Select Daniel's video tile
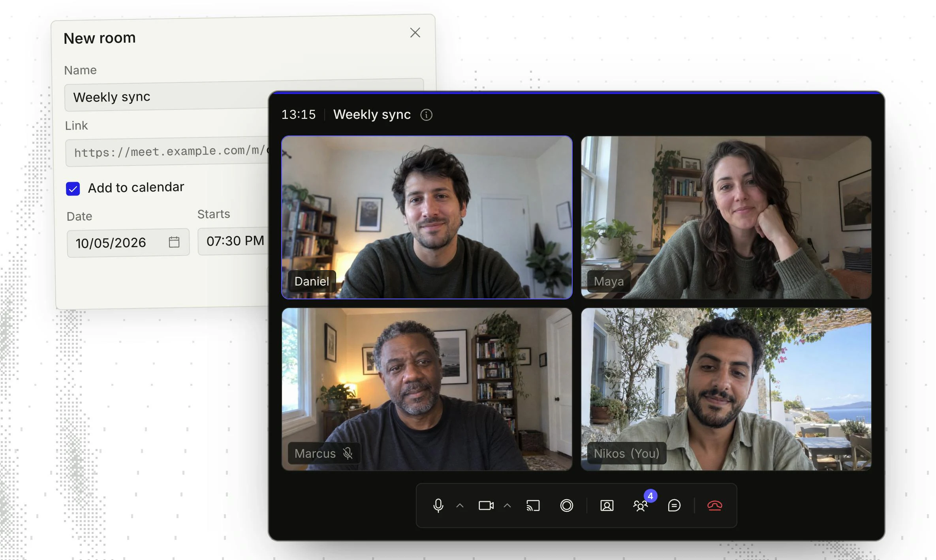 tap(427, 217)
